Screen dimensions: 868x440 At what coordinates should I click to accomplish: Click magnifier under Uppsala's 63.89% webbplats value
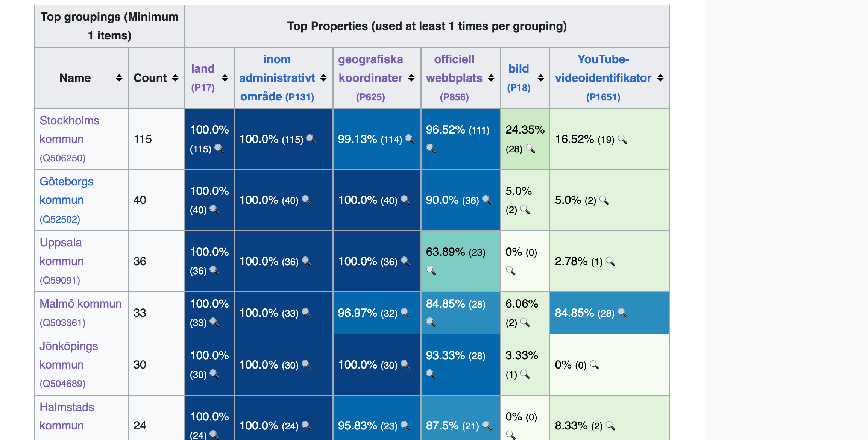[x=431, y=270]
